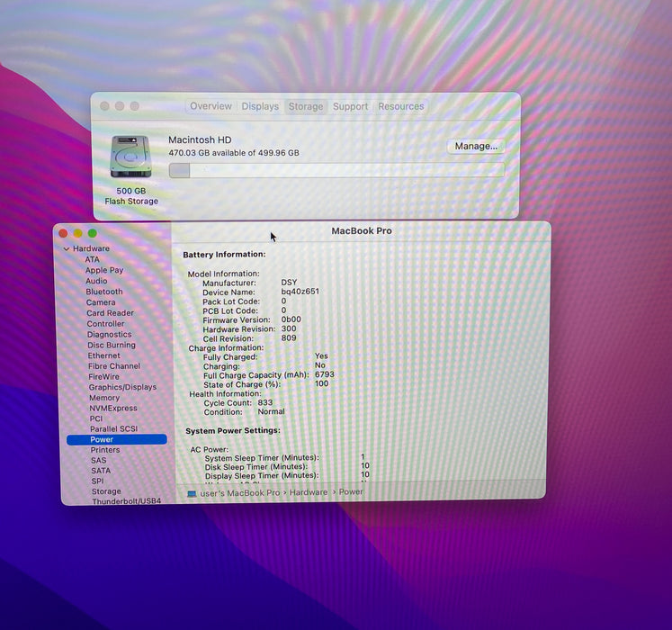Screen dimensions: 672x630
Task: Click the Manage... button
Action: point(476,146)
